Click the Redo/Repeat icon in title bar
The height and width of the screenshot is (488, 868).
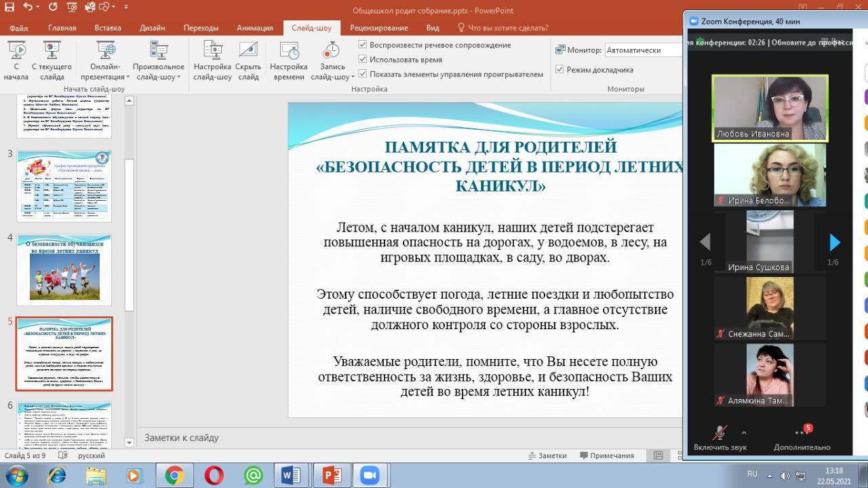tap(54, 8)
